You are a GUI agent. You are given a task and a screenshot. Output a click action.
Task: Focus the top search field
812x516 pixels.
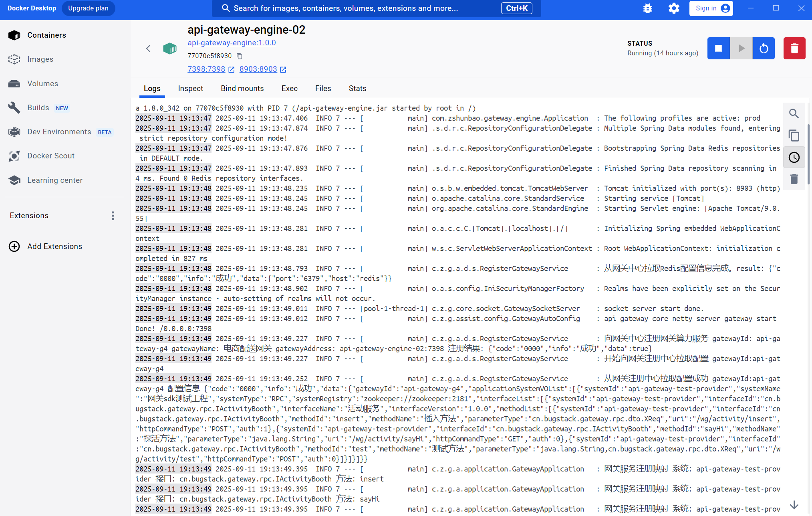coord(361,8)
